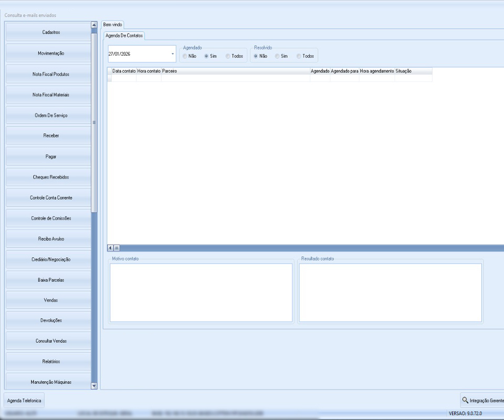504x420 pixels.
Task: Click inside the Motivo contato text box
Action: (201, 292)
